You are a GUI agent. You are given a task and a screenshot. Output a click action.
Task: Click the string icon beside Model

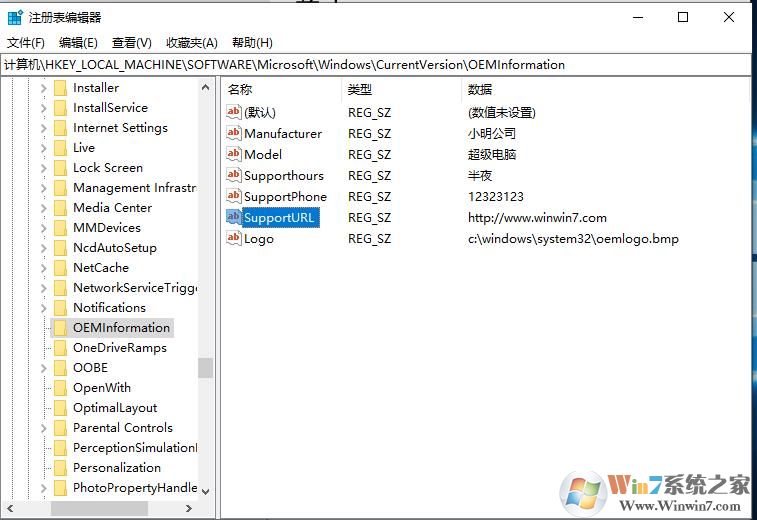point(234,154)
